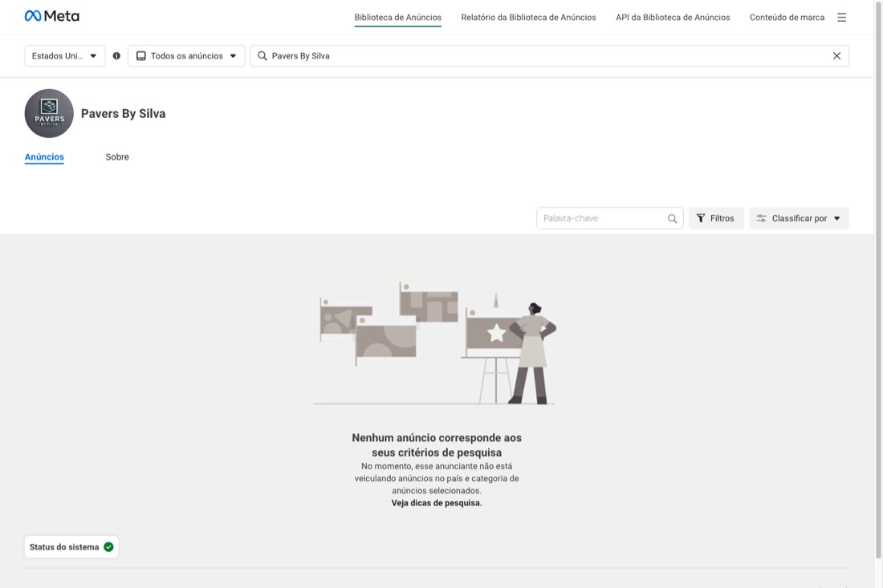
Task: Open API da Biblioteca de Anúncios
Action: click(673, 18)
